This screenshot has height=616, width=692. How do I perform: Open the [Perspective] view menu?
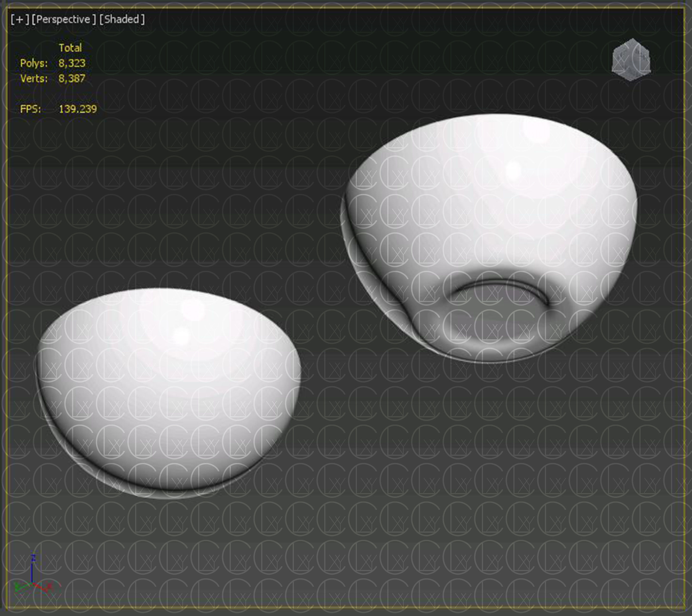64,19
